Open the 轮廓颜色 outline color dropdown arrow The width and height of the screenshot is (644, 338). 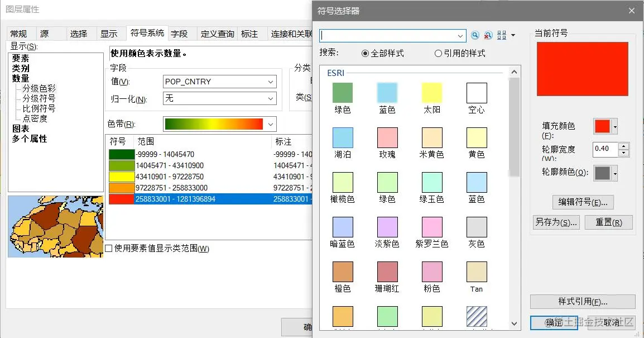click(x=615, y=174)
